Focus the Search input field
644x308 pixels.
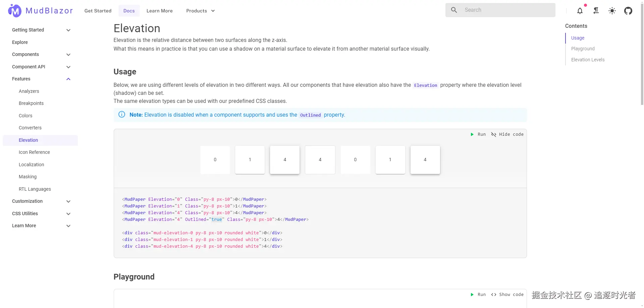pyautogui.click(x=506, y=10)
